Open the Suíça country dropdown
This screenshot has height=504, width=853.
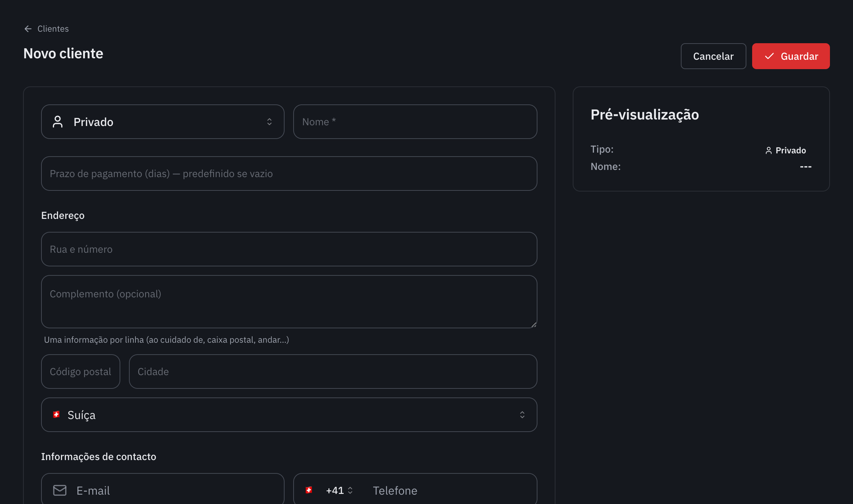point(289,415)
